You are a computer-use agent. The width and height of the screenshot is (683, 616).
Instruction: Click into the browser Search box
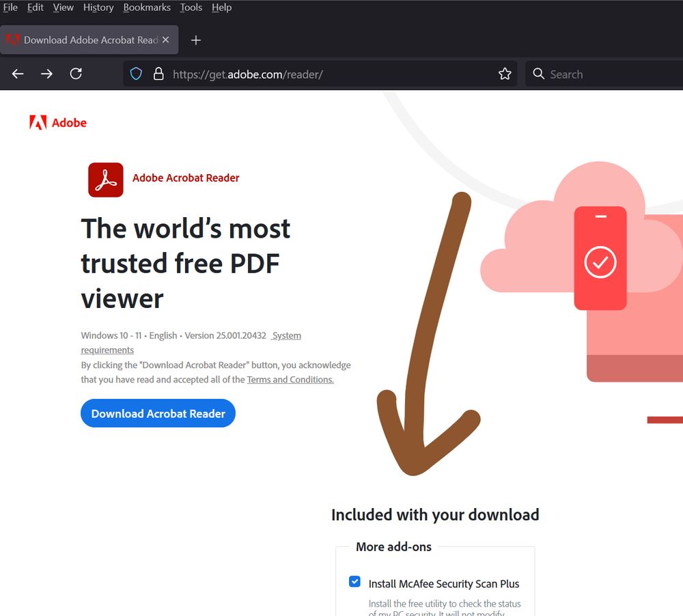(x=604, y=74)
